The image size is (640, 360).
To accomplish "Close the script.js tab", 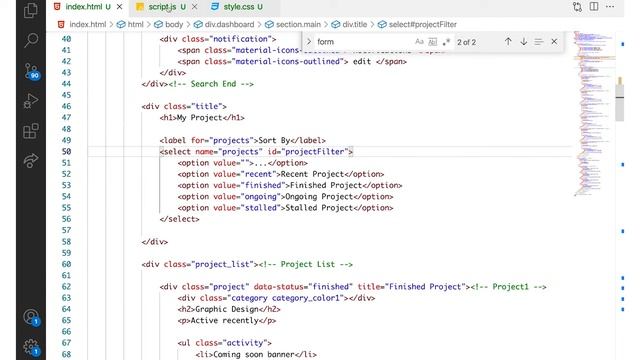I will pyautogui.click(x=194, y=7).
